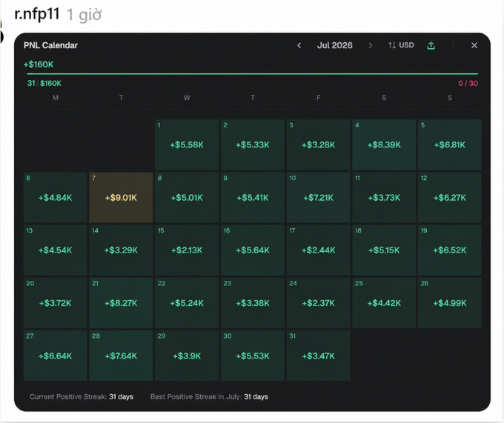Click the PNL Calendar title
This screenshot has height=423, width=504.
(51, 45)
